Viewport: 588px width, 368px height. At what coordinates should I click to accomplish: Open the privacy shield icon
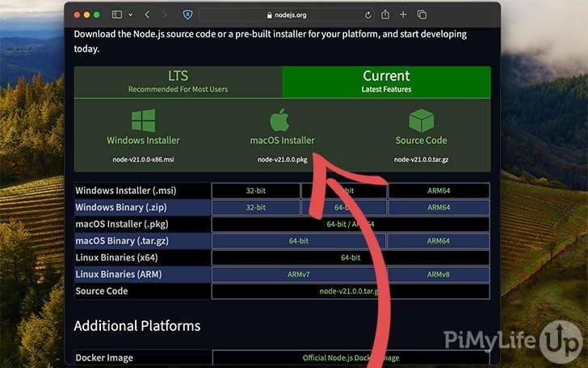tap(187, 15)
